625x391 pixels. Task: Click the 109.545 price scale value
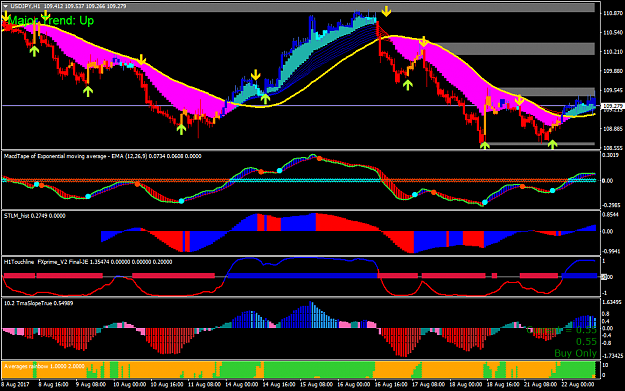point(613,90)
